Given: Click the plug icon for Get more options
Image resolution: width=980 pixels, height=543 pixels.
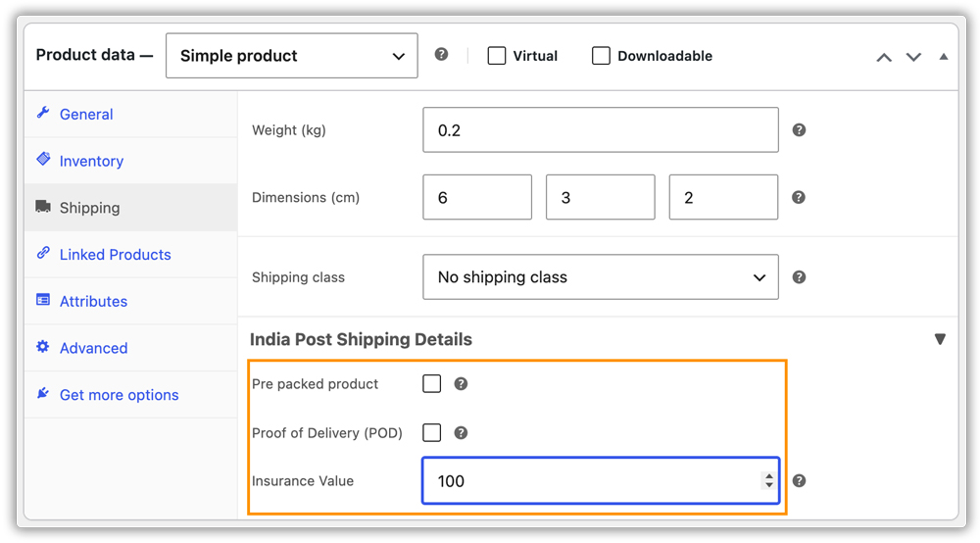Looking at the screenshot, I should pyautogui.click(x=42, y=393).
